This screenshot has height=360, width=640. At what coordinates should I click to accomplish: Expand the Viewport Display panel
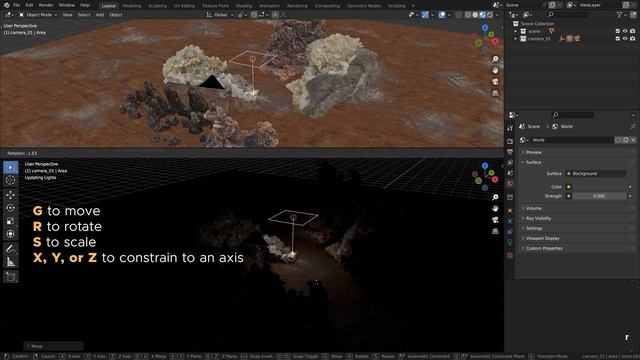(x=542, y=238)
